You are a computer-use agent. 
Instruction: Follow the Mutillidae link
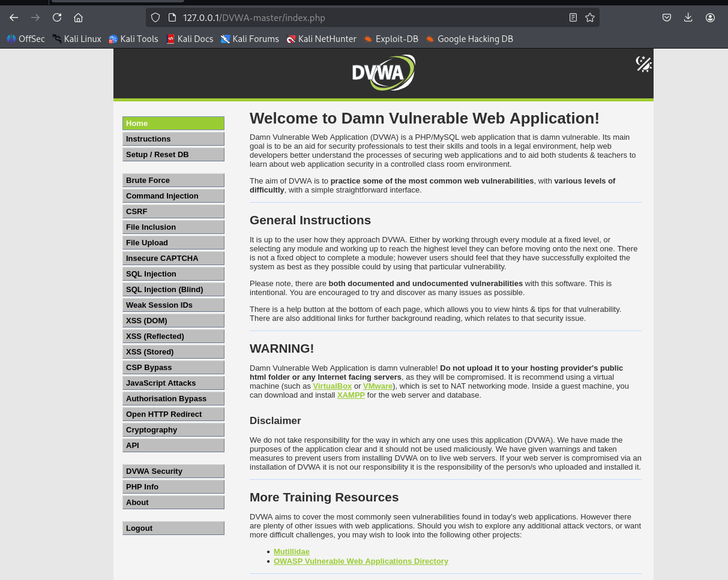point(292,552)
